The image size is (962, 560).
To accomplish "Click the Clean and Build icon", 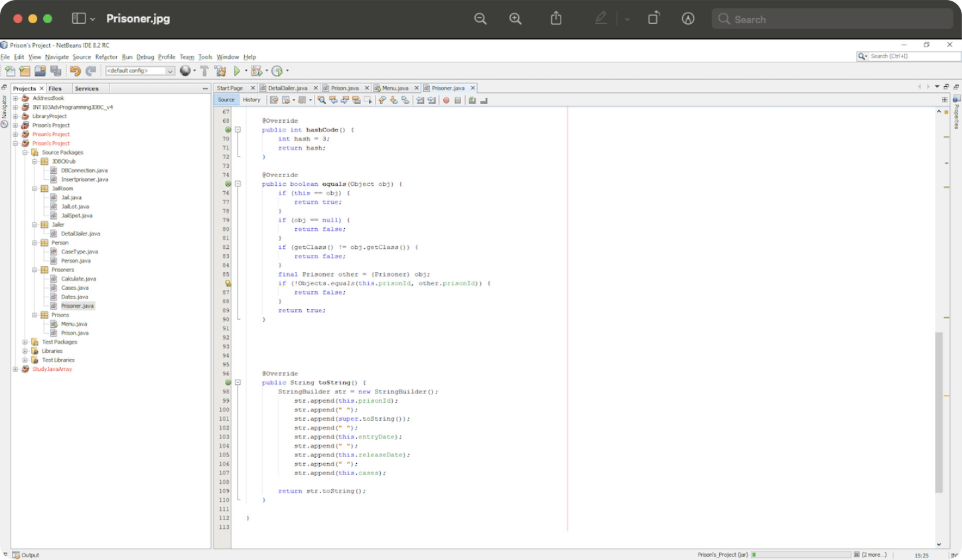I will coord(220,71).
